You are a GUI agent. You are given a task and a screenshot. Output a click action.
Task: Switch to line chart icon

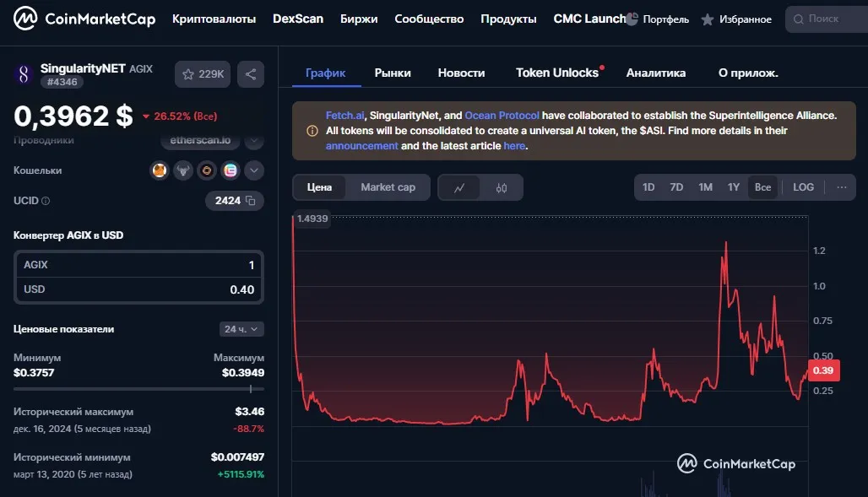click(x=459, y=188)
